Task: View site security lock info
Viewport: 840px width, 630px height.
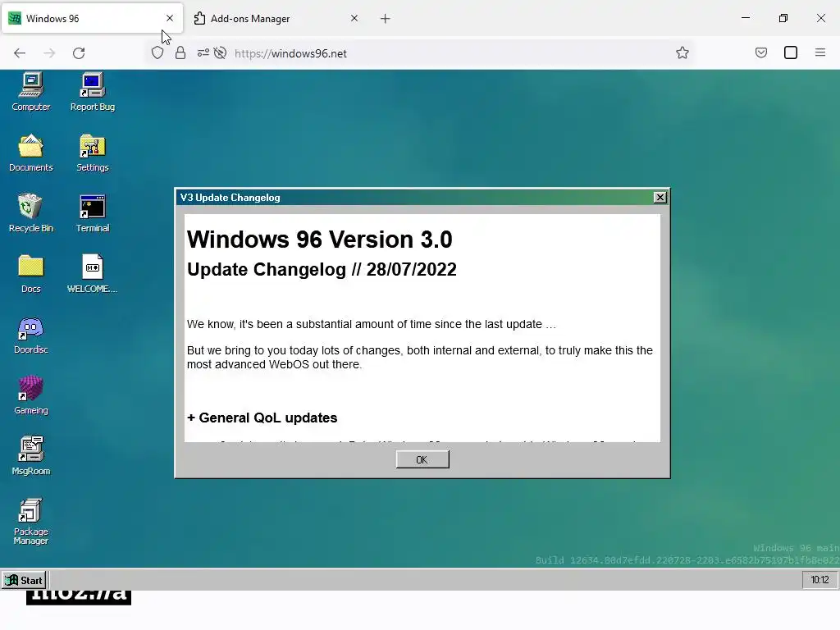Action: pyautogui.click(x=180, y=53)
